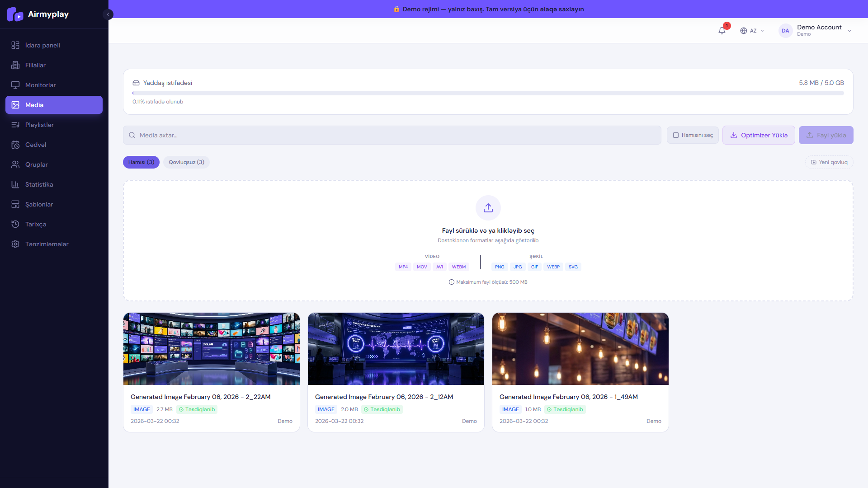868x488 pixels.
Task: Open the AZ language dropdown
Action: coord(752,31)
